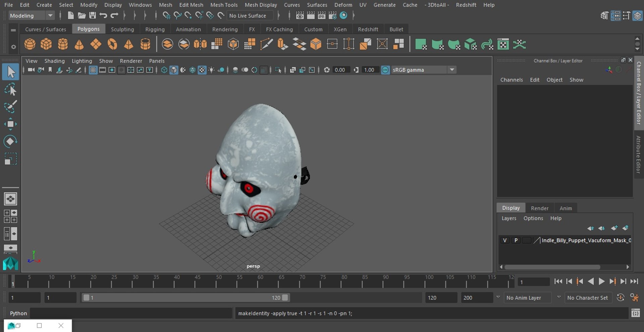This screenshot has width=644, height=332.
Task: Select the Move tool in toolbox
Action: [x=10, y=124]
